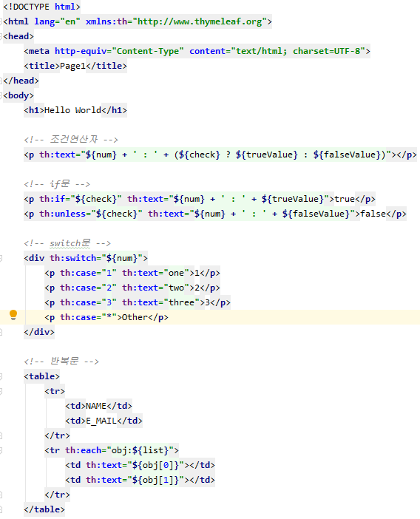Click the 'Other' paragraph text
420x519 pixels.
point(135,317)
